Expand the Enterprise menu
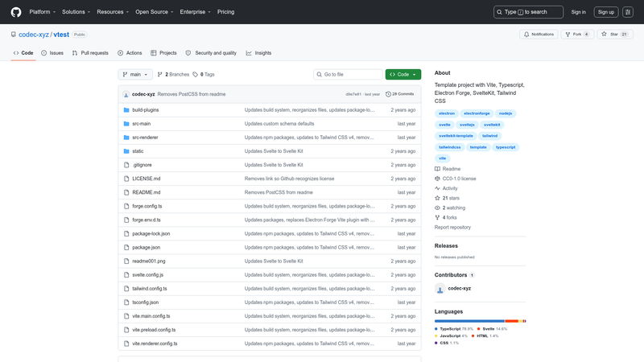The image size is (644, 362). tap(195, 12)
